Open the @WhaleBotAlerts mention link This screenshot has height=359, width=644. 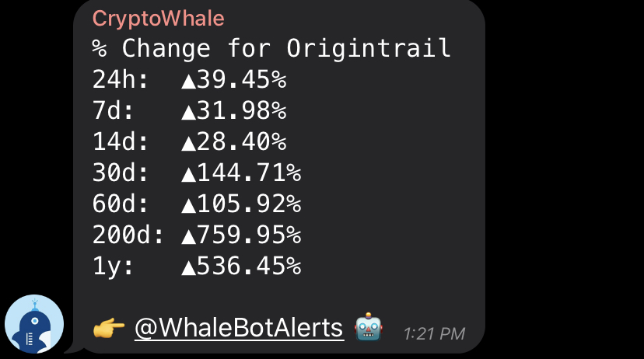click(x=239, y=328)
